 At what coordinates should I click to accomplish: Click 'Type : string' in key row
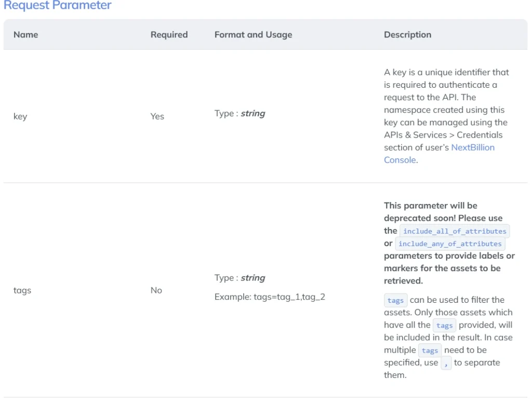[x=240, y=113]
